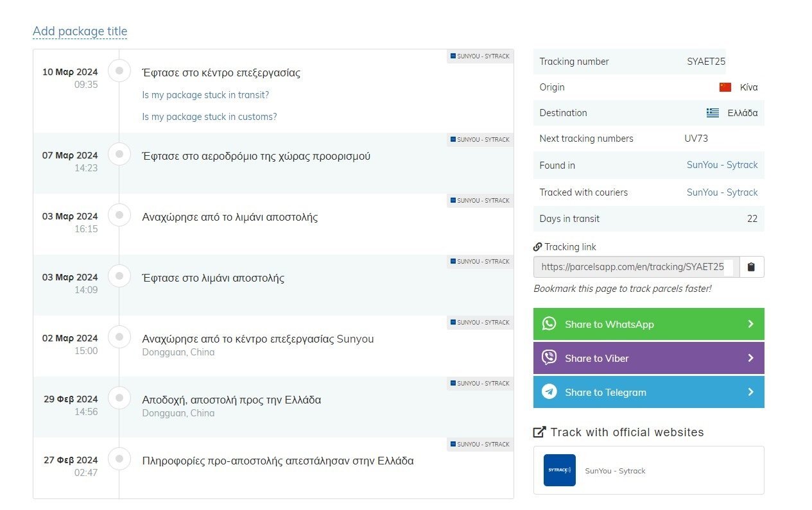The image size is (812, 510).
Task: Select the 10 Μαρ 2024 timeline marker
Action: pyautogui.click(x=119, y=70)
